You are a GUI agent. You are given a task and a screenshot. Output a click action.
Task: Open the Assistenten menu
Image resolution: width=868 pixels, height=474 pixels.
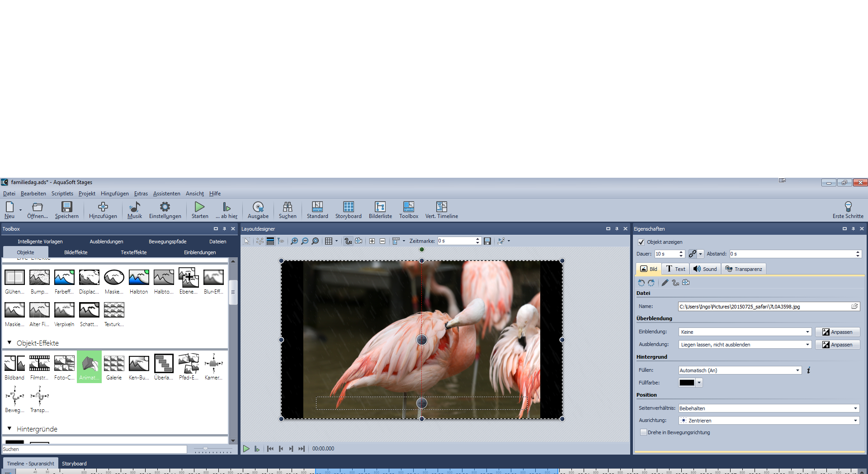pyautogui.click(x=166, y=194)
